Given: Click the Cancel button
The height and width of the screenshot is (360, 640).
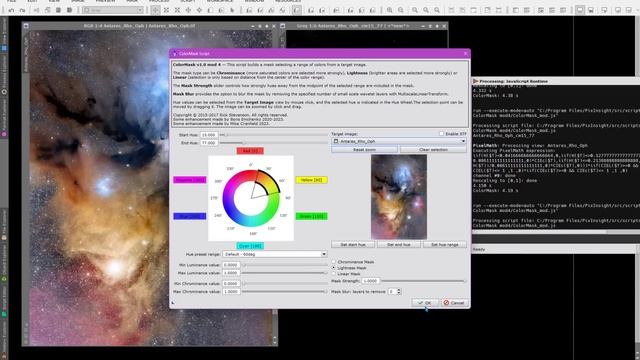Looking at the screenshot, I should tap(454, 303).
